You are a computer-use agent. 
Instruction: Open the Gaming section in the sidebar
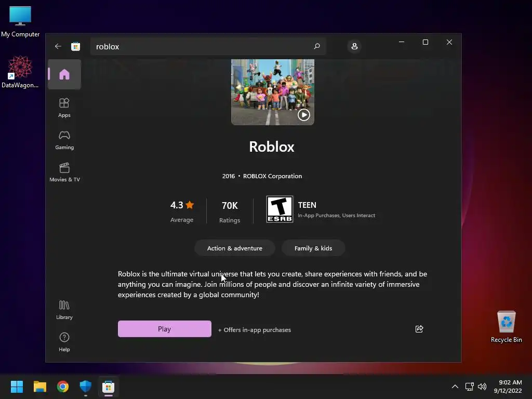[x=64, y=140]
